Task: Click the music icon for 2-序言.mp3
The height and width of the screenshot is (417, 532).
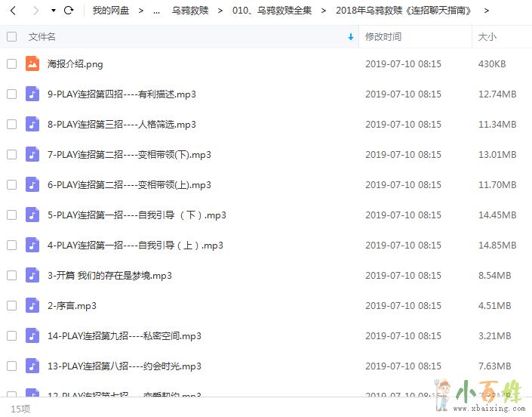Action: (x=32, y=306)
